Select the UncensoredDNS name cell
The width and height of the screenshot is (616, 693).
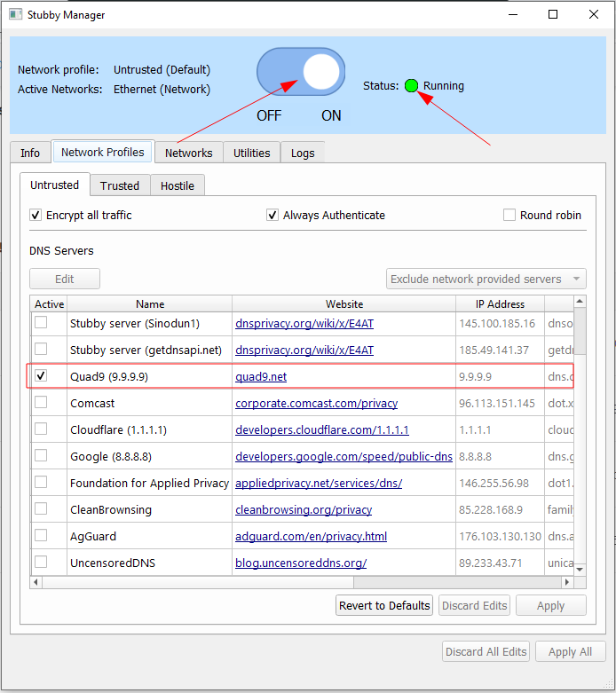click(149, 563)
